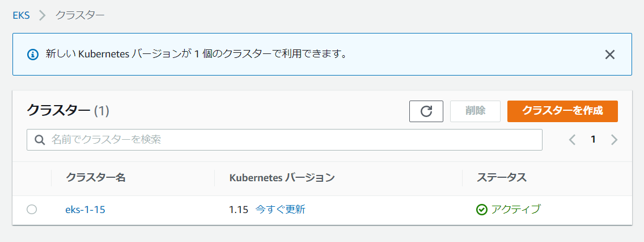Image resolution: width=644 pixels, height=242 pixels.
Task: Click the breadcrumb chevron separator
Action: tap(43, 15)
